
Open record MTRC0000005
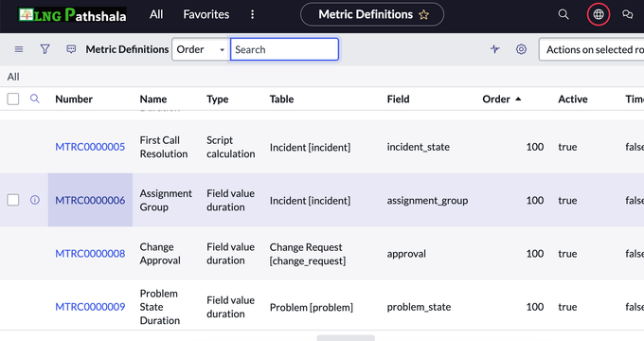pyautogui.click(x=90, y=147)
